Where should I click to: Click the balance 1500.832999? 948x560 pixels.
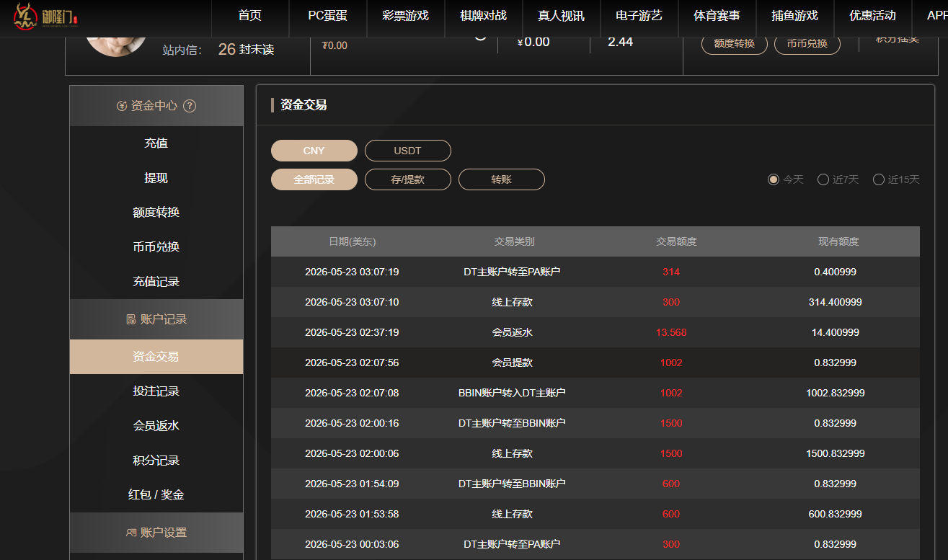click(x=836, y=454)
